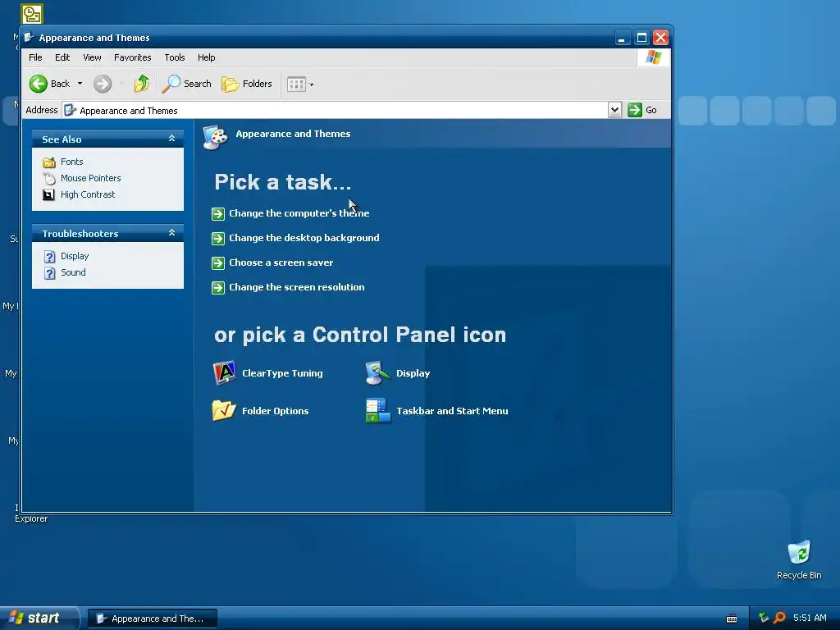The image size is (840, 630).
Task: Click the Sound troubleshooter help icon
Action: pos(49,273)
